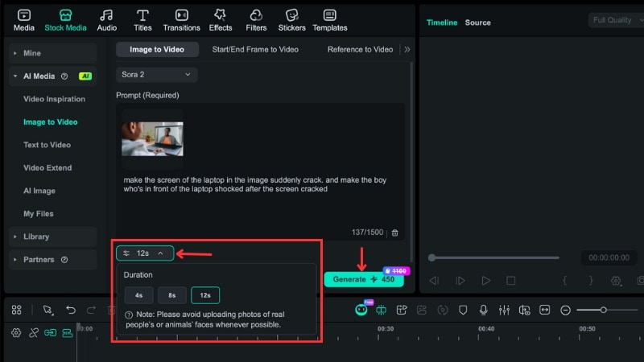Toggle the timeline unlink icon
This screenshot has height=362, width=644.
[34, 333]
